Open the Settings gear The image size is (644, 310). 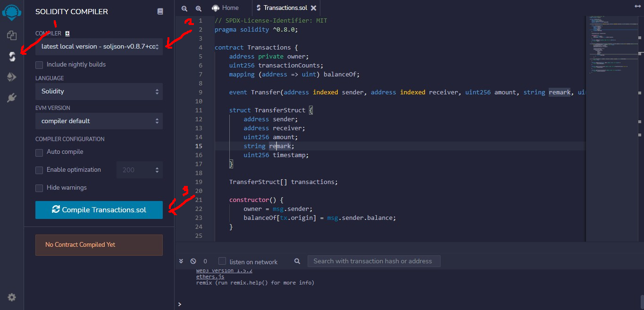(11, 297)
